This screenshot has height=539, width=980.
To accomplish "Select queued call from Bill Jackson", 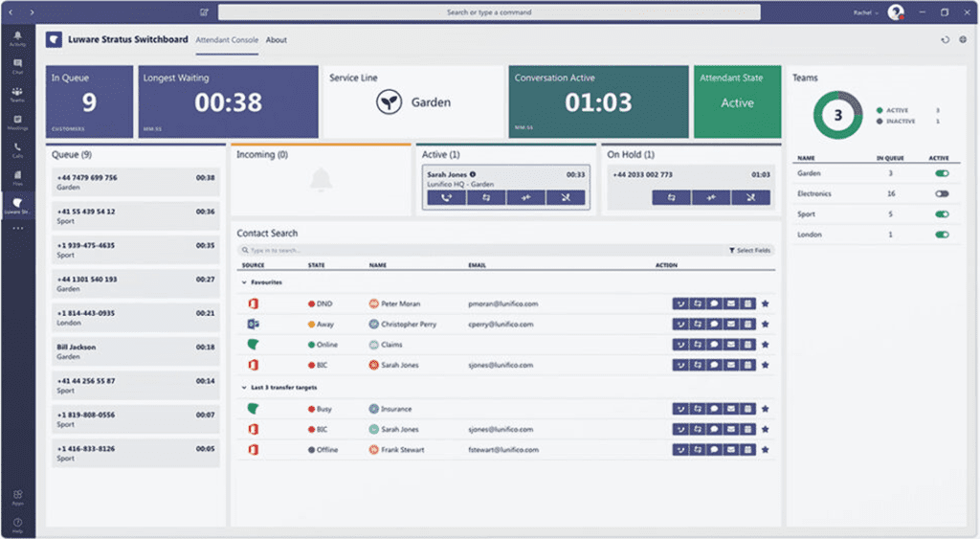I will (135, 351).
